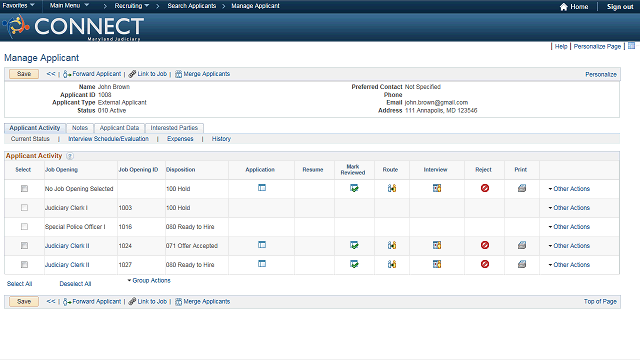
Task: Click top Merge Applicants toolbar link
Action: tap(202, 74)
